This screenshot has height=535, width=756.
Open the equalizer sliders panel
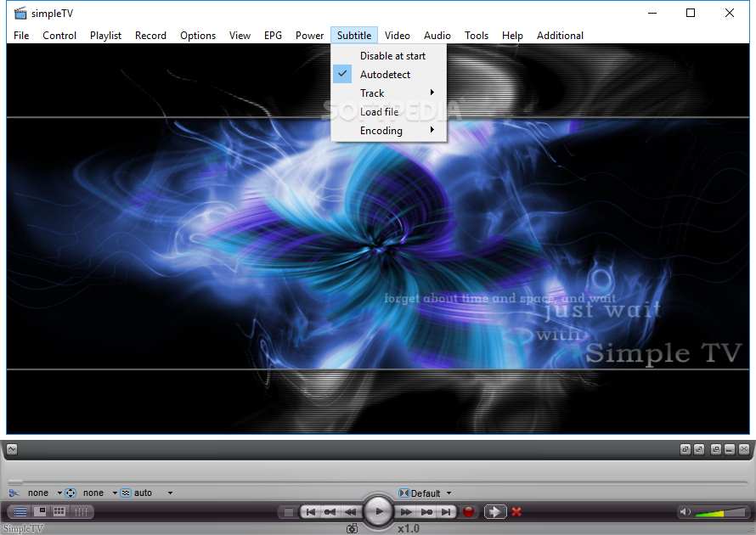(x=81, y=511)
